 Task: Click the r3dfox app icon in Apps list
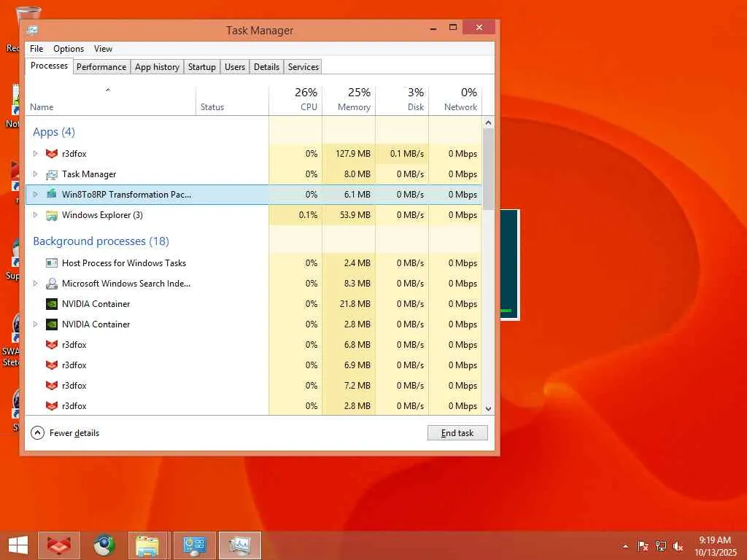point(52,153)
